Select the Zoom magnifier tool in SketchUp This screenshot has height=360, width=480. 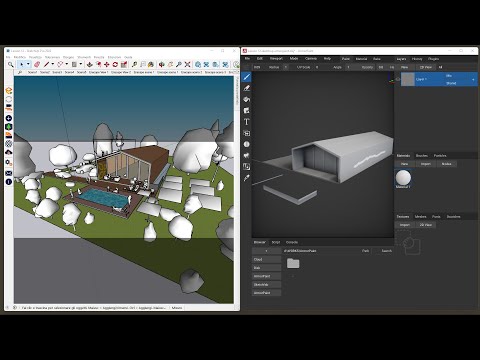click(179, 64)
